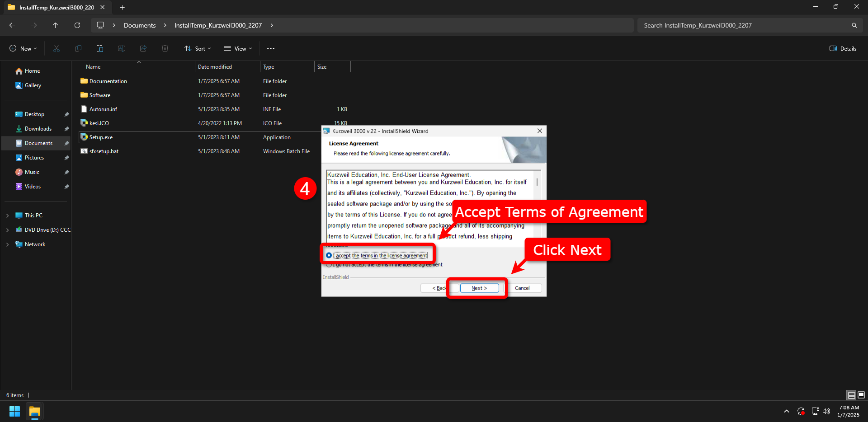Click the InstallTemp_Kurzweil3000_2207 breadcrumb
Viewport: 868px width, 422px height.
pos(218,25)
